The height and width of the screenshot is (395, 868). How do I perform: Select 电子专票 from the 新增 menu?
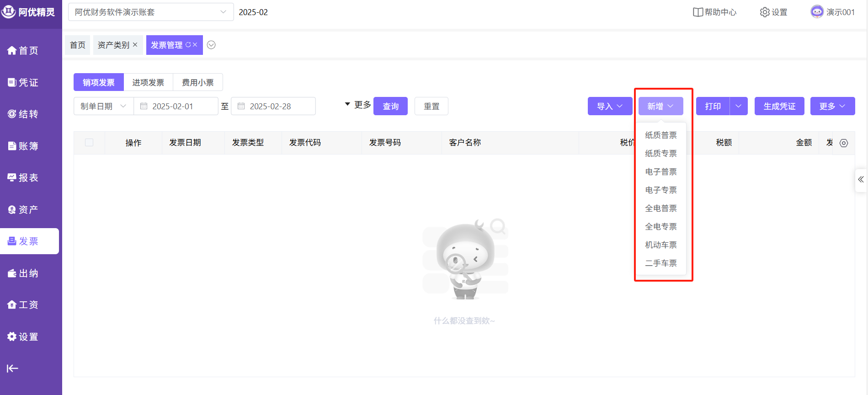click(x=660, y=190)
